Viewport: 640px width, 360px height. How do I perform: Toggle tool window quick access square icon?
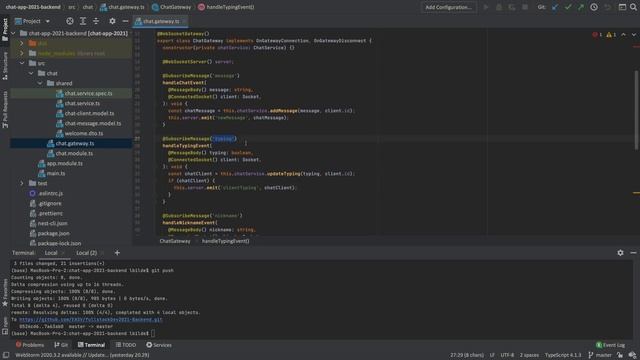click(x=6, y=355)
